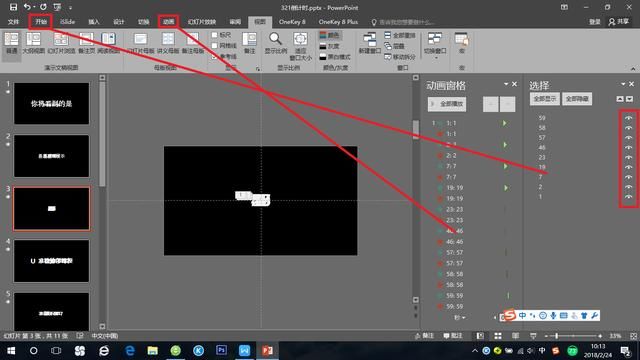
Task: Click Fit to Window (适应窗口大小)
Action: click(x=300, y=47)
